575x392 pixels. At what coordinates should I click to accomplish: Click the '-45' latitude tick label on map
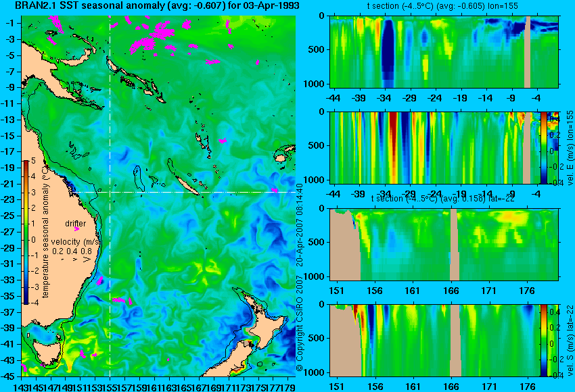[8, 376]
